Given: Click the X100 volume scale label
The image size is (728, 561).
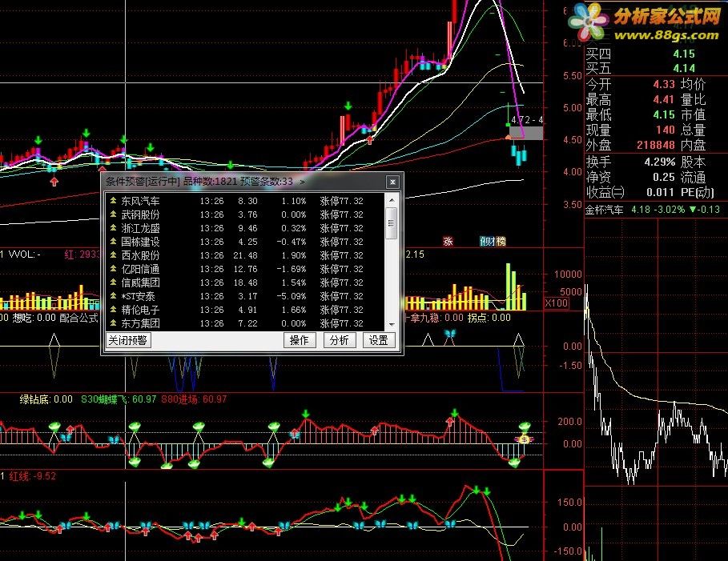Looking at the screenshot, I should pos(557,303).
